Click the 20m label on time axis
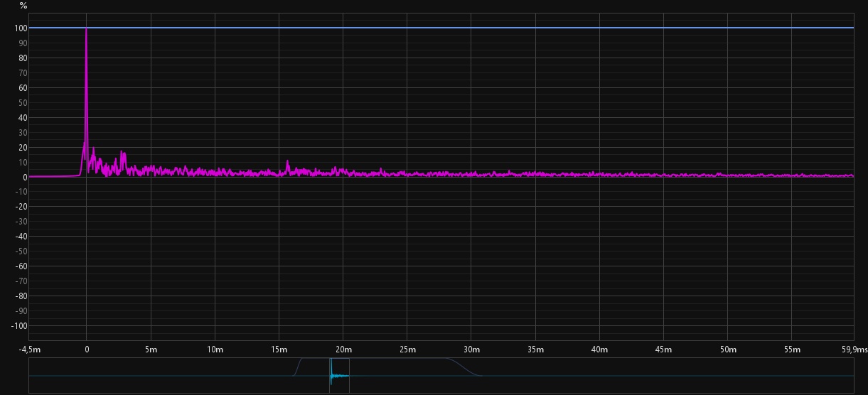This screenshot has height=395, width=868. click(343, 350)
